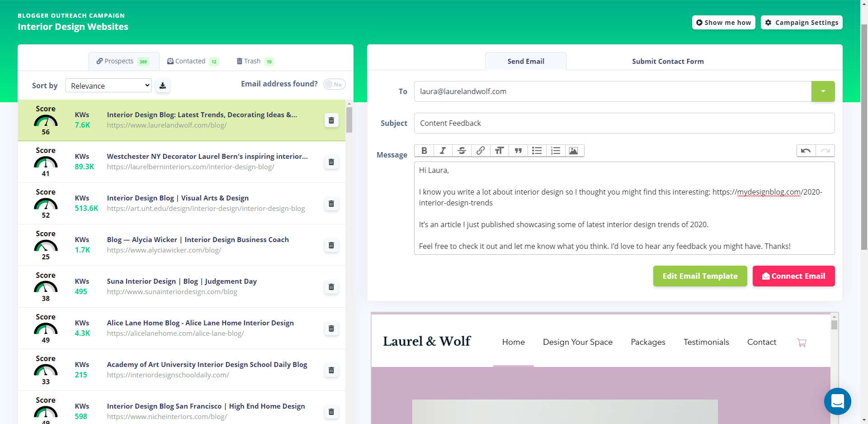Viewport: 868px width, 424px height.
Task: Select the Subject input field
Action: tap(624, 123)
